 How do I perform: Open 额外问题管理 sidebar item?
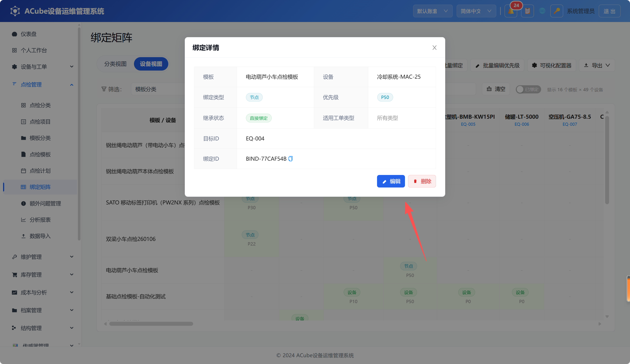coord(40,203)
